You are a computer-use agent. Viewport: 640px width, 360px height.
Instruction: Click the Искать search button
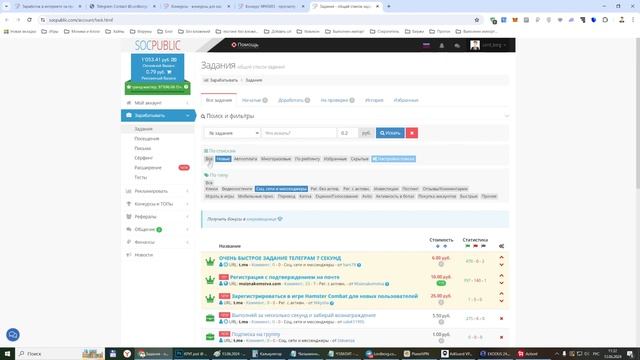click(x=390, y=133)
